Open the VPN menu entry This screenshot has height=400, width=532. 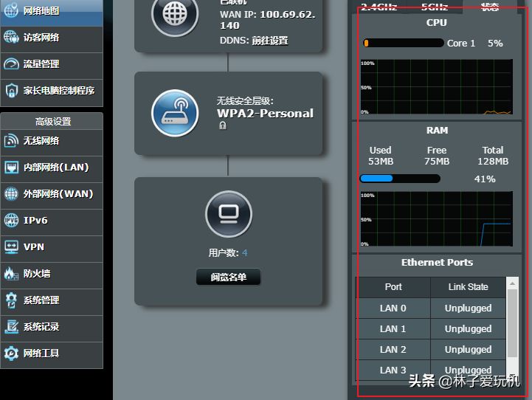[52, 247]
